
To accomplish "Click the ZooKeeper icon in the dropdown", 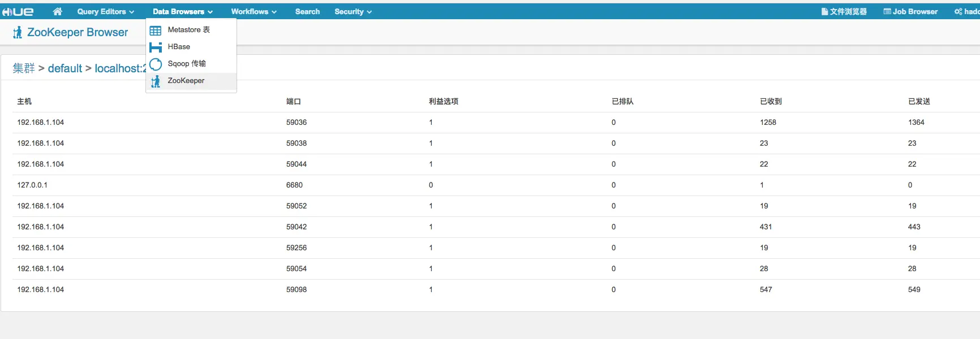I will (x=156, y=81).
